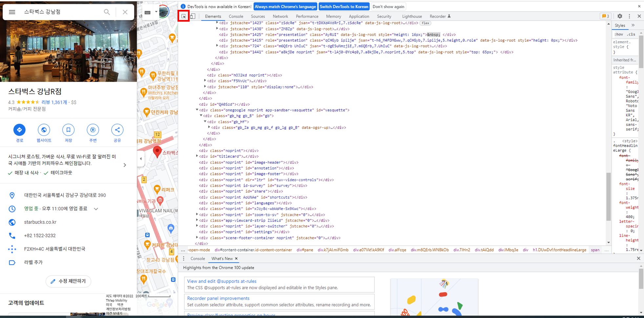Screen dimensions: 644x318
Task: Expand the 영업 중 opening hours dropdown
Action: [x=96, y=209]
